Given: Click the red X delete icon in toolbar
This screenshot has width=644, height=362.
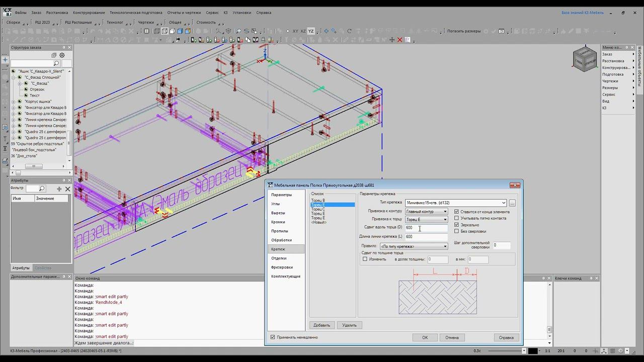Looking at the screenshot, I should 400,40.
